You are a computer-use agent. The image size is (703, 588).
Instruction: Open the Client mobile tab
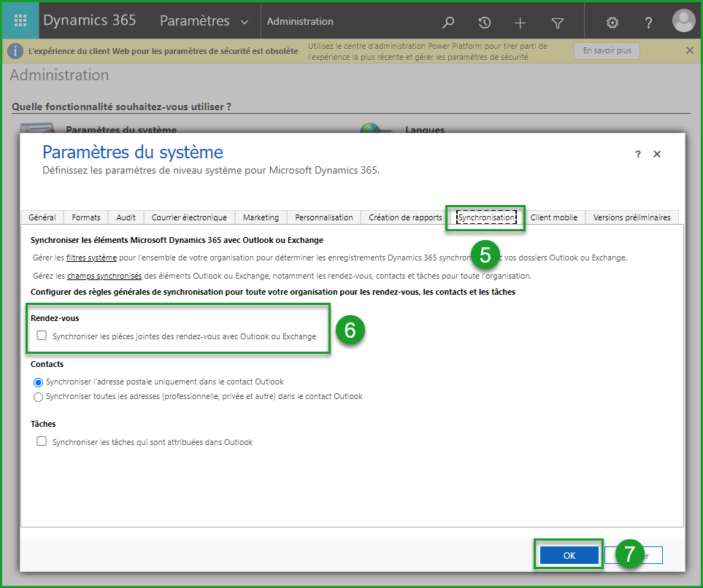[x=553, y=217]
